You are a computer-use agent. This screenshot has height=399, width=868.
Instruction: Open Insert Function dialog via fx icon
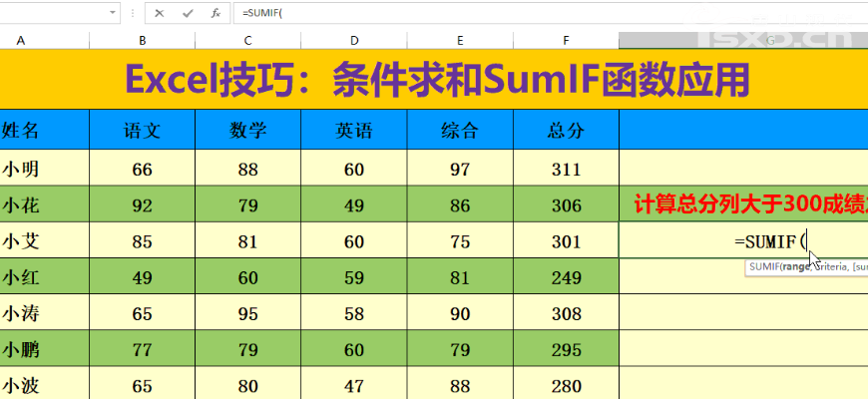coord(215,14)
